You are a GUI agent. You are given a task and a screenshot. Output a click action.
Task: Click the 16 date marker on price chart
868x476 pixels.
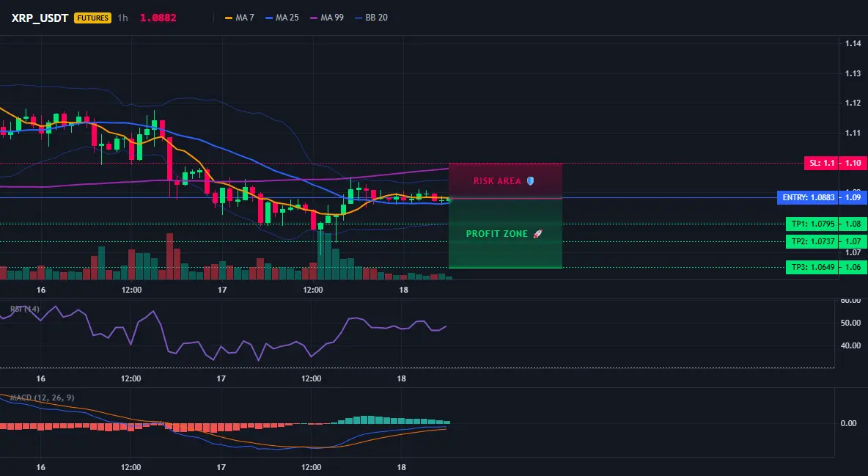pos(41,290)
